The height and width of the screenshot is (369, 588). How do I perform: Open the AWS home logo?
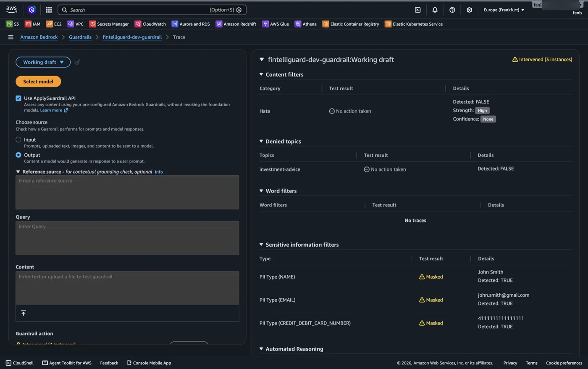pos(11,10)
